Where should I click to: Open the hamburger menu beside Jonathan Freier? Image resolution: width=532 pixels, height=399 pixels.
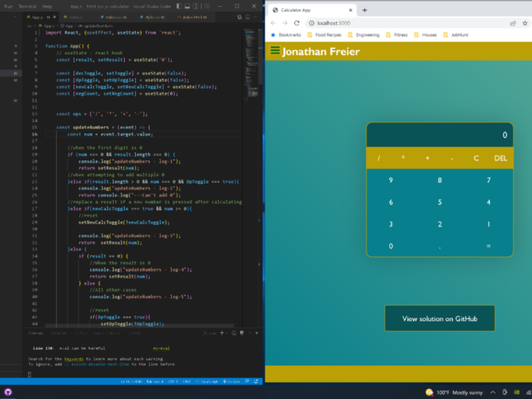coord(275,50)
